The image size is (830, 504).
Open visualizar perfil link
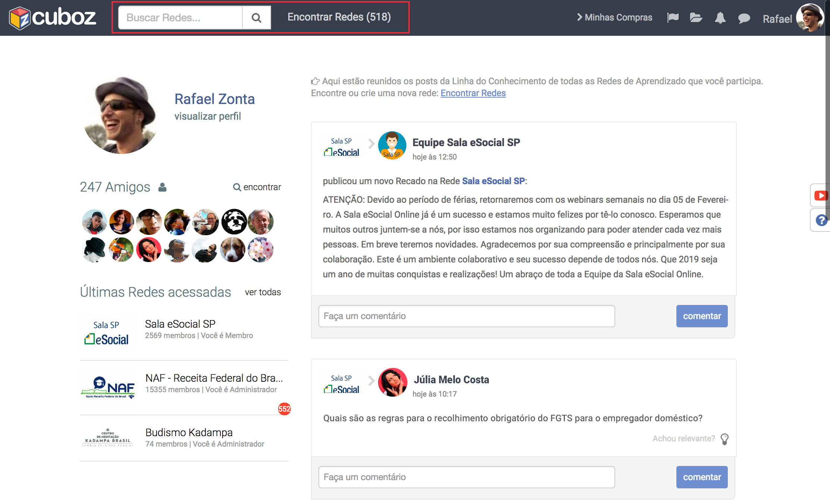tap(207, 116)
